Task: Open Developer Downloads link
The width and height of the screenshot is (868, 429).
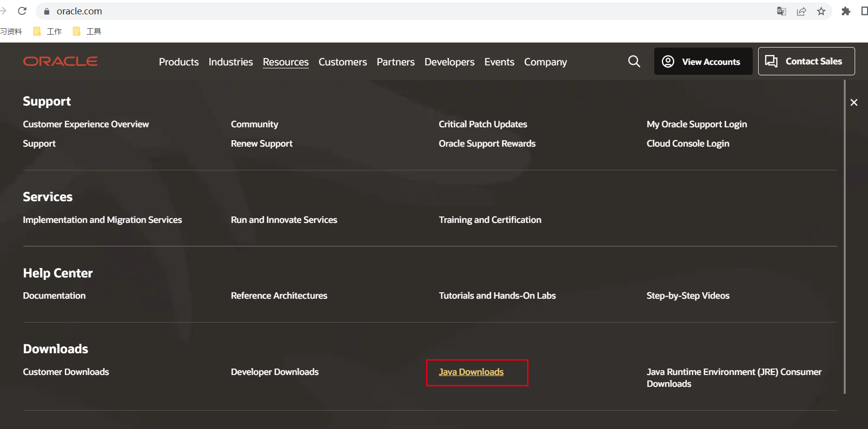Action: (x=274, y=372)
